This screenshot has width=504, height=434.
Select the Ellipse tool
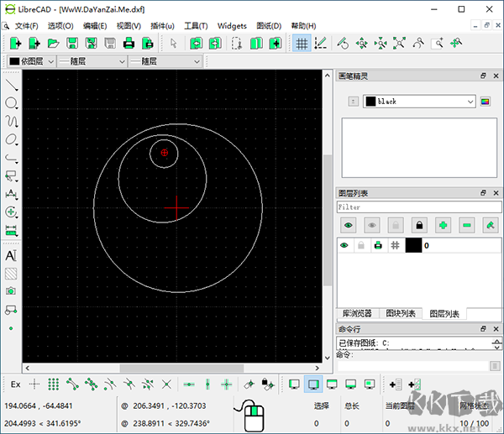(x=12, y=139)
